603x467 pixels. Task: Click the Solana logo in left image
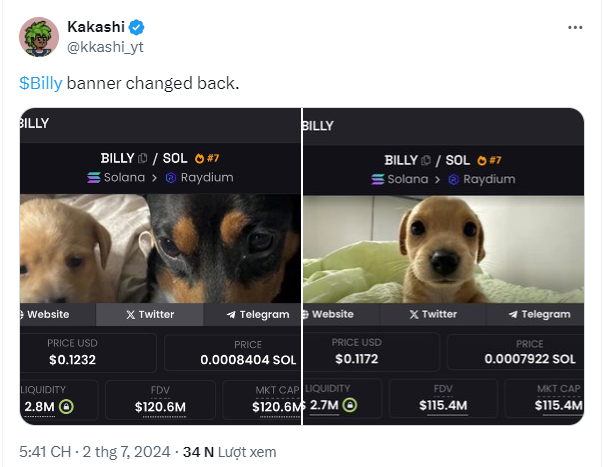tap(95, 178)
